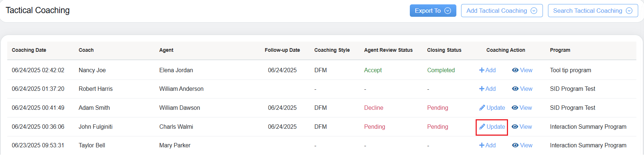Click the Follow-up Date column header

click(x=282, y=50)
